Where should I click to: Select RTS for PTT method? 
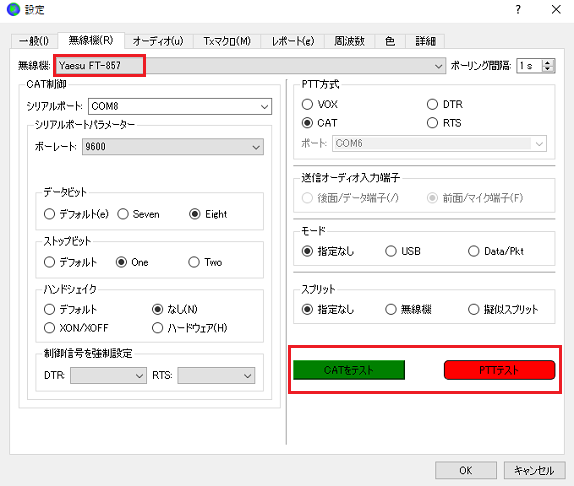pyautogui.click(x=444, y=123)
